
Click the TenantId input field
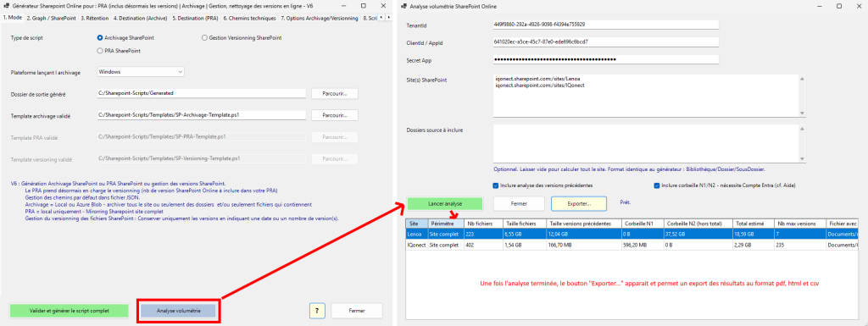pyautogui.click(x=605, y=25)
